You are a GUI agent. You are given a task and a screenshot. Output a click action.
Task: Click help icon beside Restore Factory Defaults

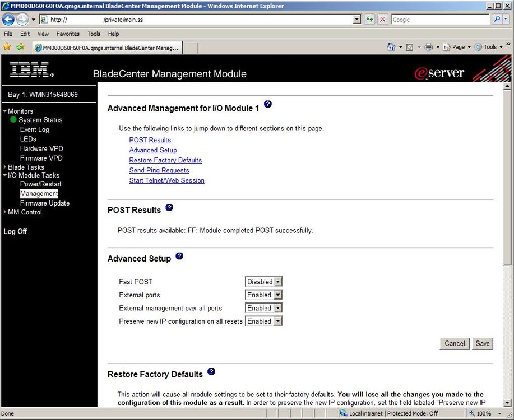[211, 371]
